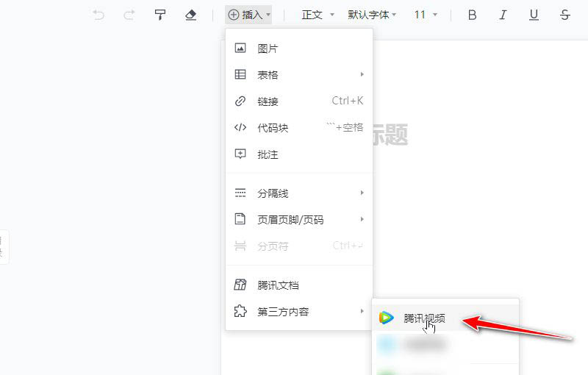Click the puzzle piece icon beside 第三方内容
The height and width of the screenshot is (375, 588).
coord(240,311)
